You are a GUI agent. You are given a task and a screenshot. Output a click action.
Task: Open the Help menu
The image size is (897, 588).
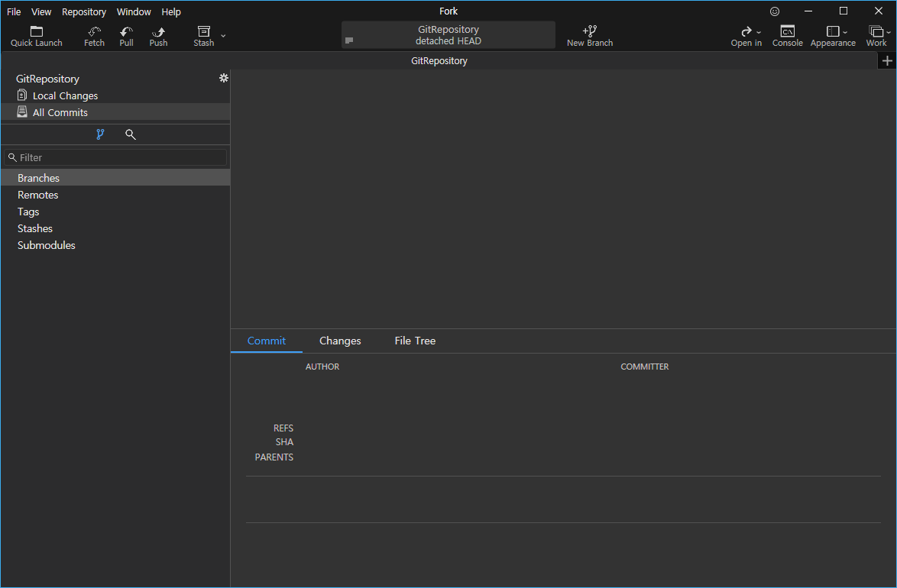coord(171,11)
